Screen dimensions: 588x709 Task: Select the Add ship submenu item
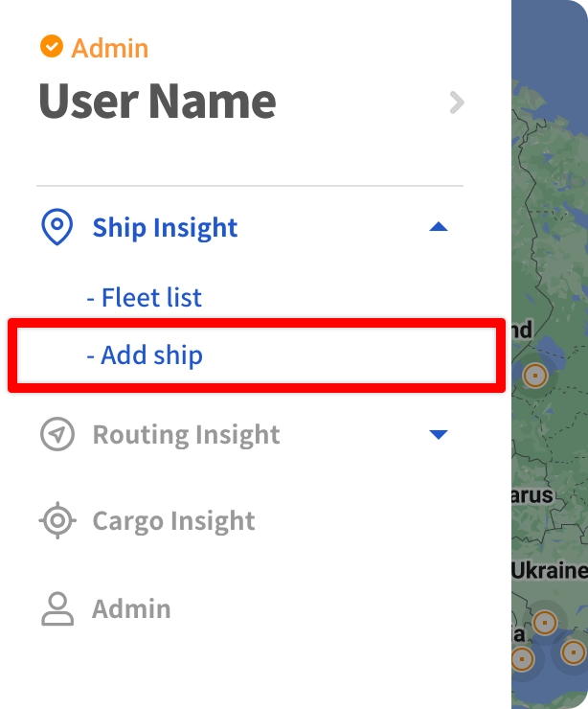point(145,355)
